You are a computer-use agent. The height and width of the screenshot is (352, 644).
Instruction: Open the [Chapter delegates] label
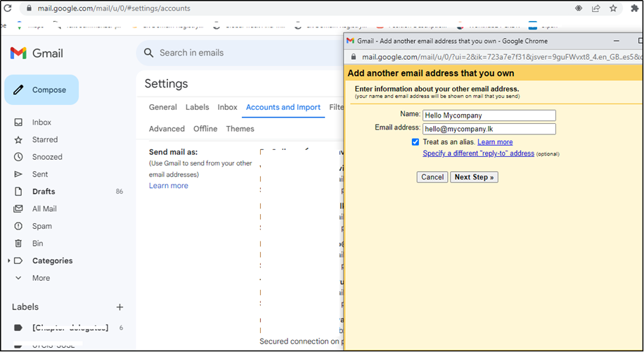pyautogui.click(x=70, y=328)
